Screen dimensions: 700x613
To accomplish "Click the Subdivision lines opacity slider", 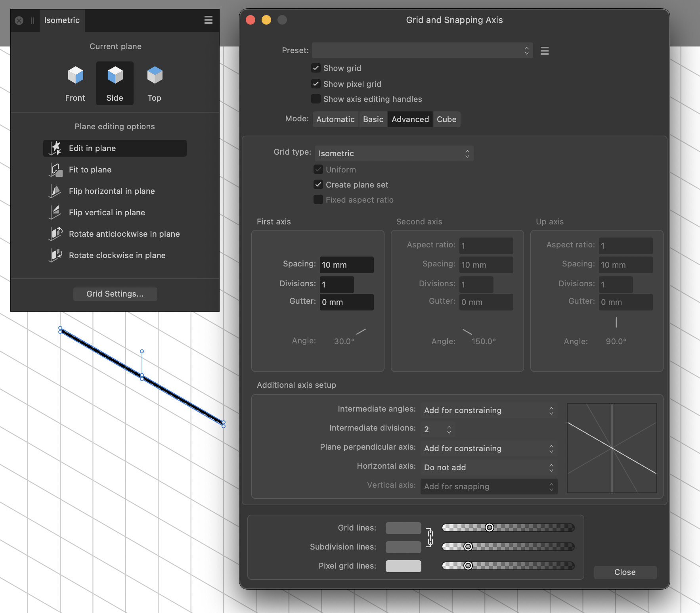I will point(508,547).
